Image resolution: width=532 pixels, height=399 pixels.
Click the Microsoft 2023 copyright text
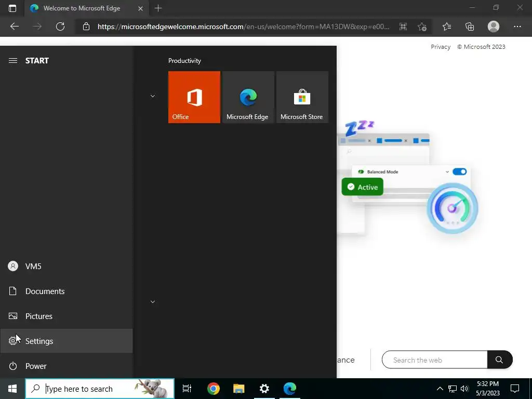[x=481, y=47]
